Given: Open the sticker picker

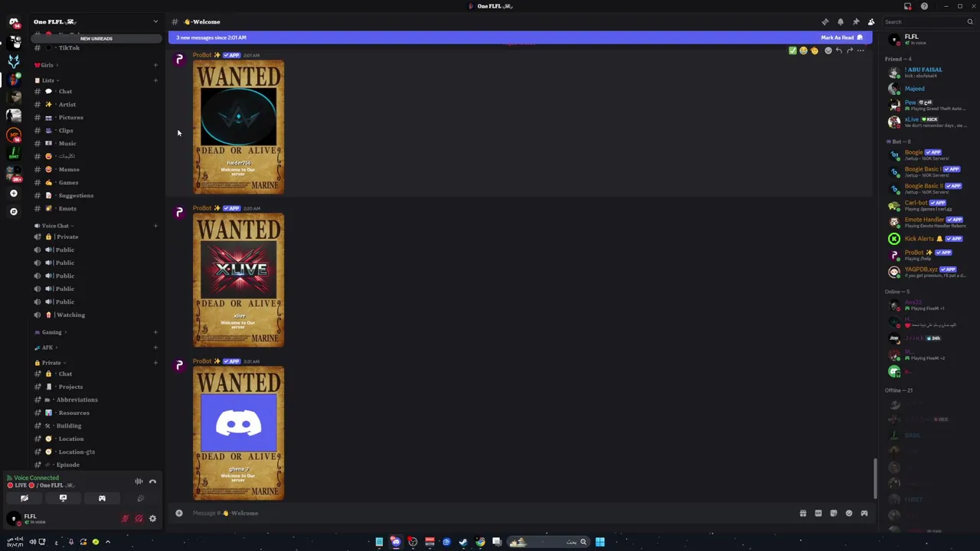Looking at the screenshot, I should (834, 514).
